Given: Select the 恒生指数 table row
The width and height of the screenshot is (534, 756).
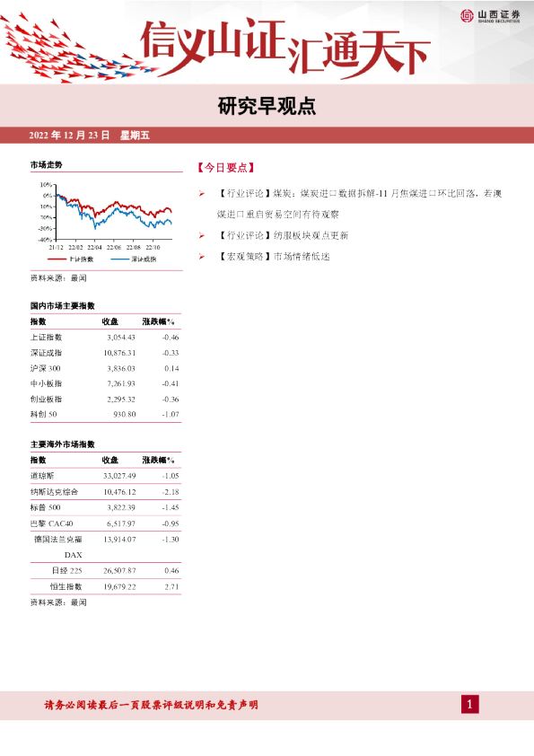Looking at the screenshot, I should pyautogui.click(x=106, y=587).
